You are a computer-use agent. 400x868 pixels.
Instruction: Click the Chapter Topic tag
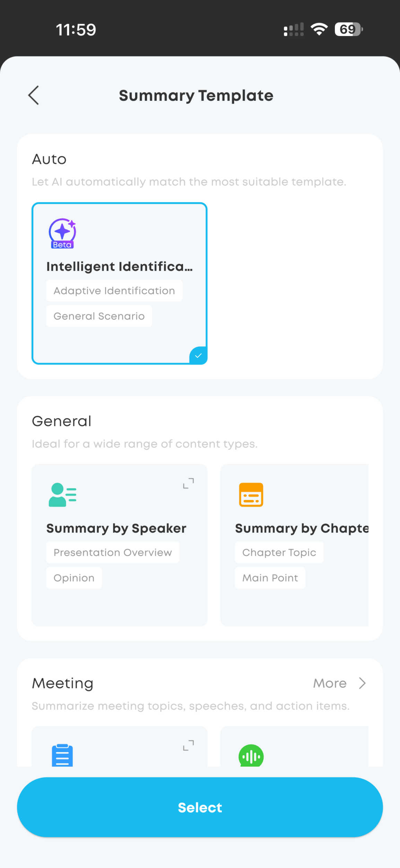coord(279,552)
